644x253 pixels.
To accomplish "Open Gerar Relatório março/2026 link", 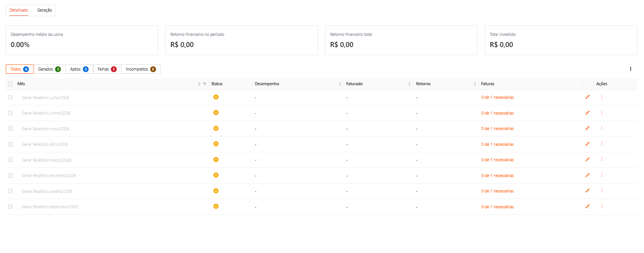I will (x=47, y=160).
